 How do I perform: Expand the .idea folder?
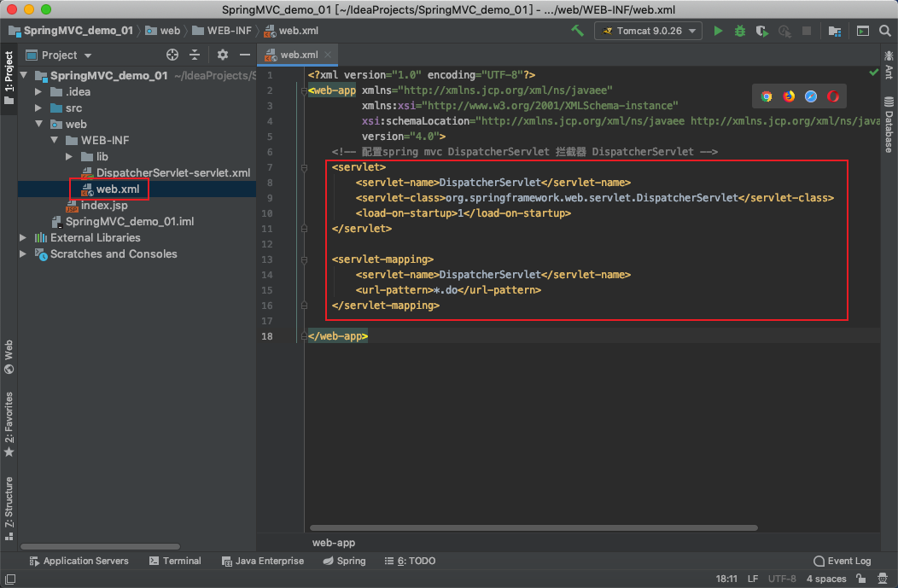pyautogui.click(x=38, y=91)
